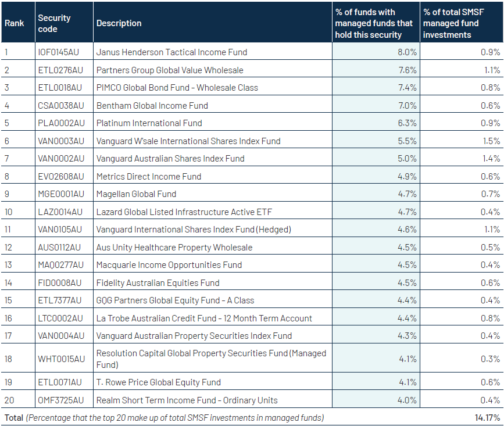Image resolution: width=504 pixels, height=426 pixels.
Task: Click the Description column header
Action: 119,23
